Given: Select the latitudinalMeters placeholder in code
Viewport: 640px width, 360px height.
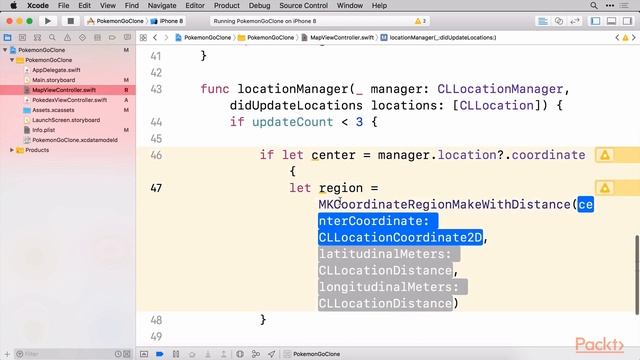Looking at the screenshot, I should coord(389,262).
